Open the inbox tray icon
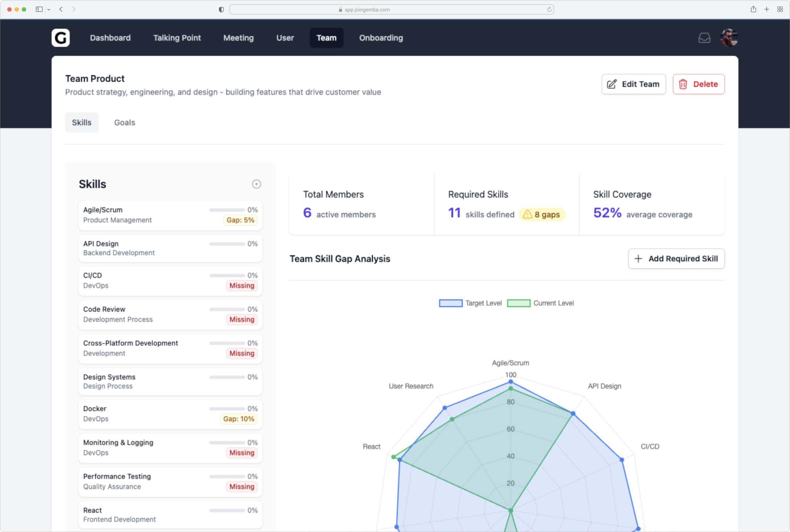The image size is (790, 532). (x=704, y=38)
